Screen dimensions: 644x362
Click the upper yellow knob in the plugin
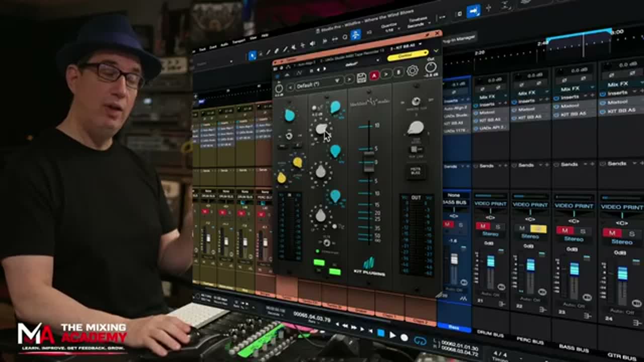[x=297, y=162]
